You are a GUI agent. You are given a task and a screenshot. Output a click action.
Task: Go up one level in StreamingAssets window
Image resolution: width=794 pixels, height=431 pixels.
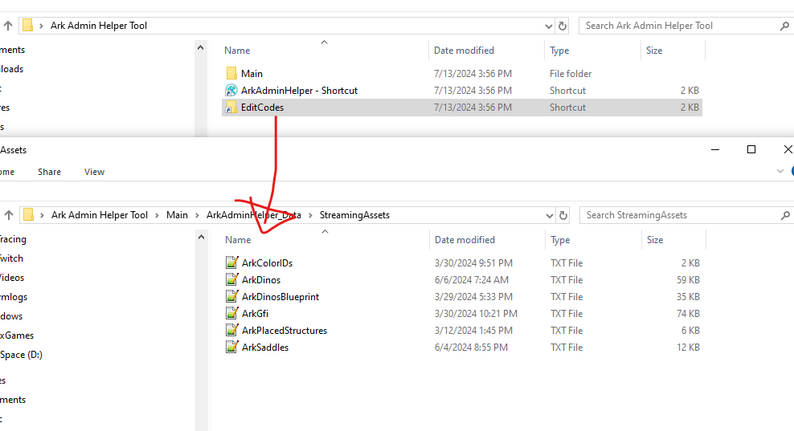pyautogui.click(x=8, y=215)
